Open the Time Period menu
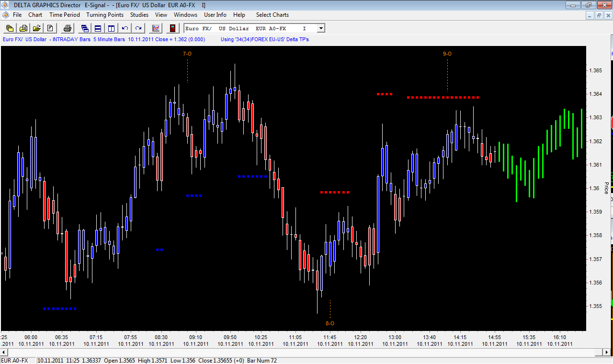The width and height of the screenshot is (613, 364). point(65,15)
